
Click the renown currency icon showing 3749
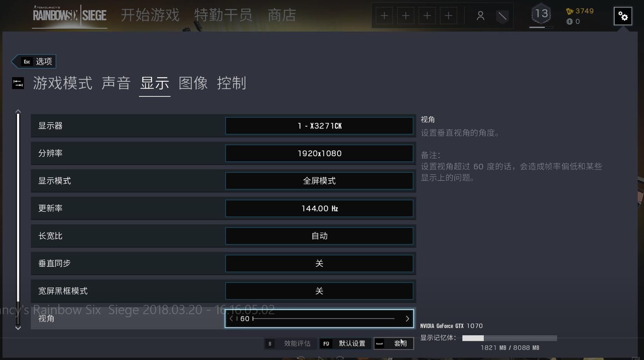click(x=570, y=11)
